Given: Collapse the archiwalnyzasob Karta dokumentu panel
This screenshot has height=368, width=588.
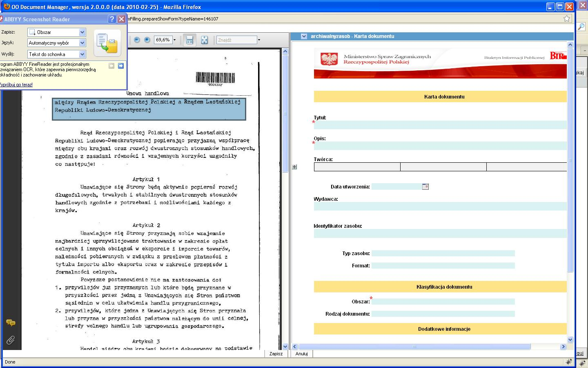Looking at the screenshot, I should coord(304,36).
